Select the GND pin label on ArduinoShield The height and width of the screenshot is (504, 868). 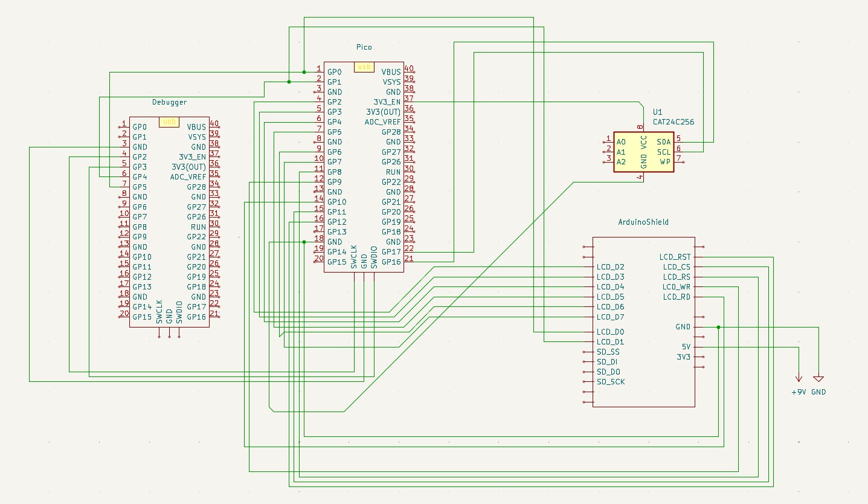(683, 327)
